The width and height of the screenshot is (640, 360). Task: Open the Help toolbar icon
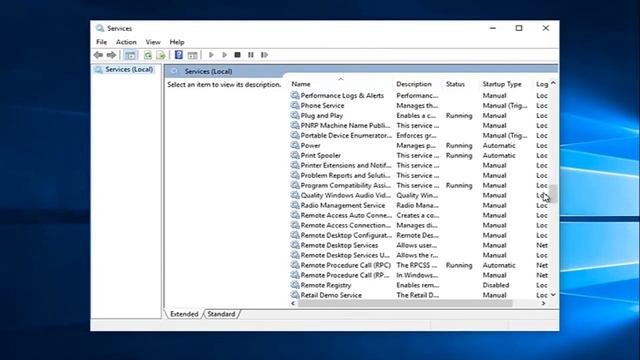click(x=178, y=55)
